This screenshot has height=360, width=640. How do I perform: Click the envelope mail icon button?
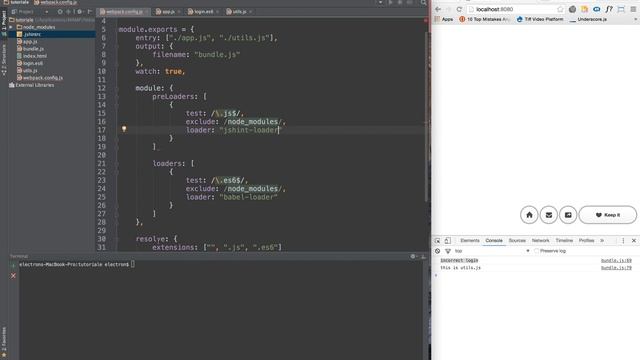point(549,215)
